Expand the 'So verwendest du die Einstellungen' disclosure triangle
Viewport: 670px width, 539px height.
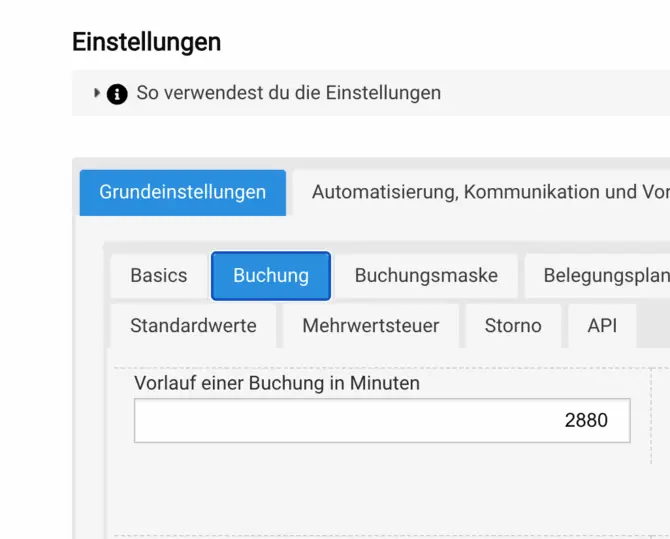[97, 93]
